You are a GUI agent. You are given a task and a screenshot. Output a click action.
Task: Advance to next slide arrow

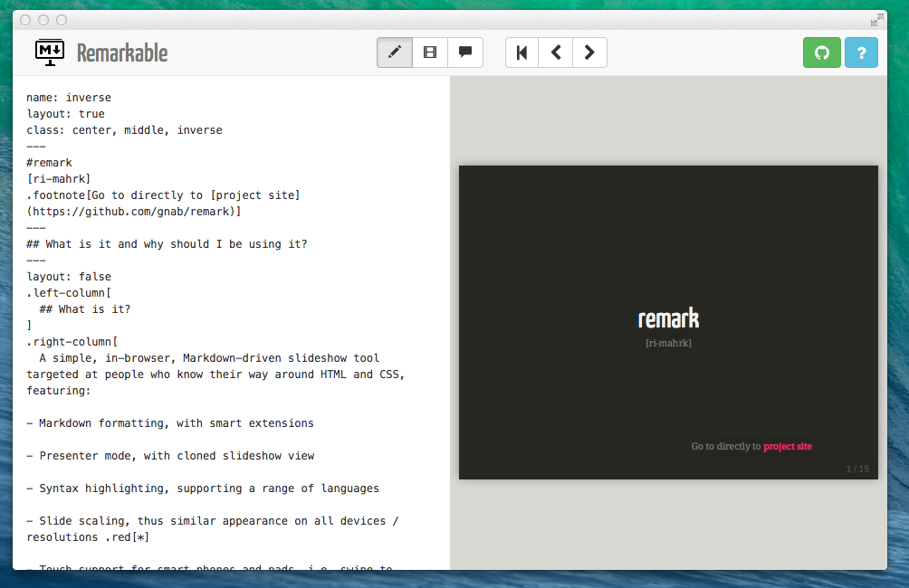click(589, 52)
